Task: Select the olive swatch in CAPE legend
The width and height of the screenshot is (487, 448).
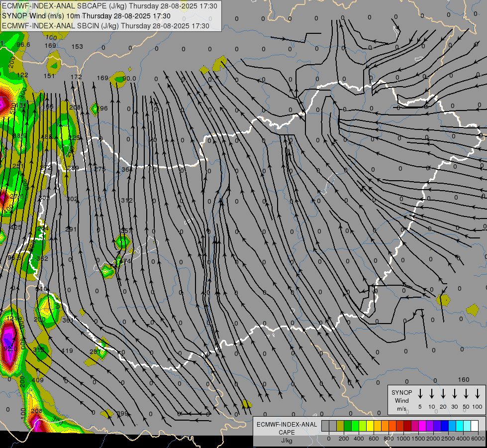Action: click(340, 426)
